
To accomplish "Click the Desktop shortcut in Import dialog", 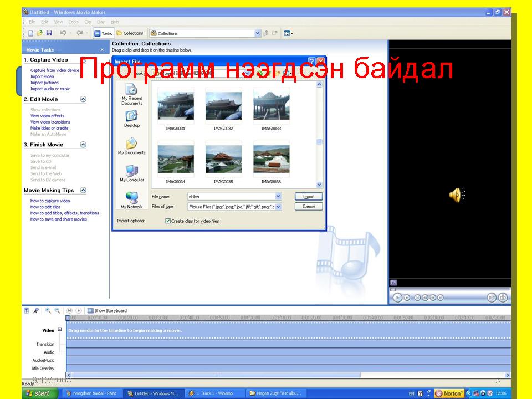I will point(132,119).
